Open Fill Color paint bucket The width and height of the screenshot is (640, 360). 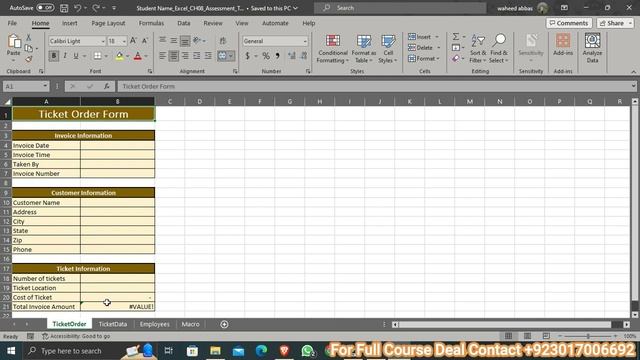(119, 56)
